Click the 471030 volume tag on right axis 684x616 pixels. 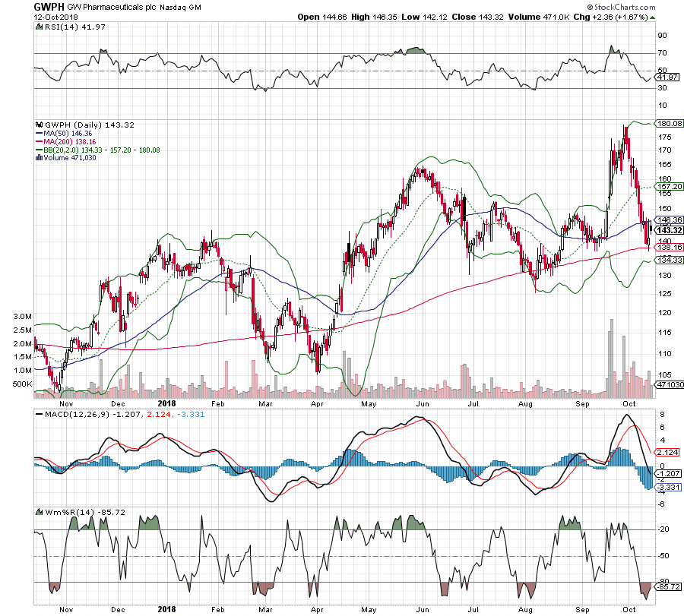pos(670,384)
